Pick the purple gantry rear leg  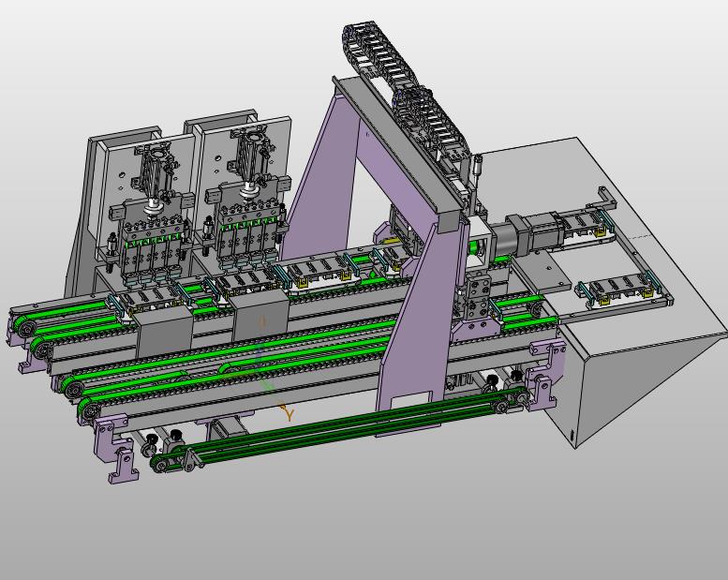pyautogui.click(x=320, y=181)
